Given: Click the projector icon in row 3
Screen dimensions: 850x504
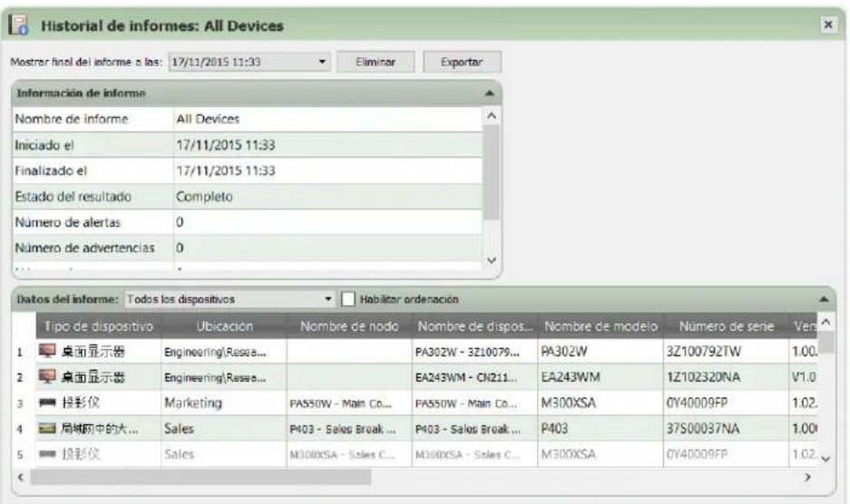Looking at the screenshot, I should coord(47,402).
